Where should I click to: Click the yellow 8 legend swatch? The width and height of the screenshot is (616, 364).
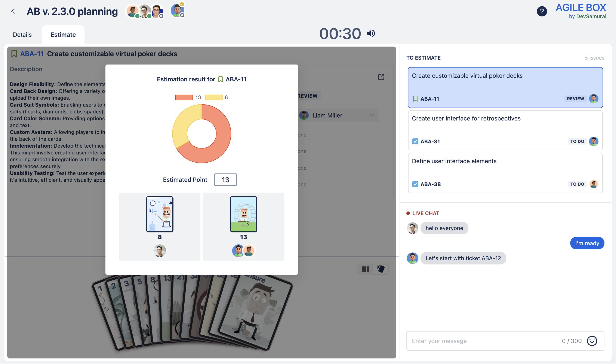pyautogui.click(x=214, y=97)
